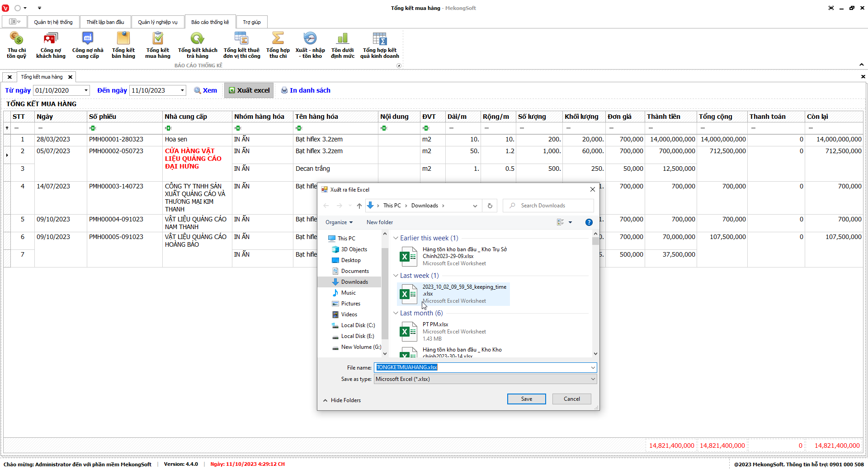Open Tổng kết bán hàng report
The height and width of the screenshot is (469, 868).
pos(123,45)
